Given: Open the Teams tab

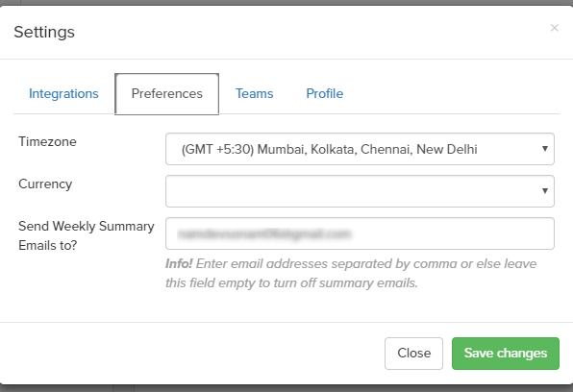Looking at the screenshot, I should [254, 93].
